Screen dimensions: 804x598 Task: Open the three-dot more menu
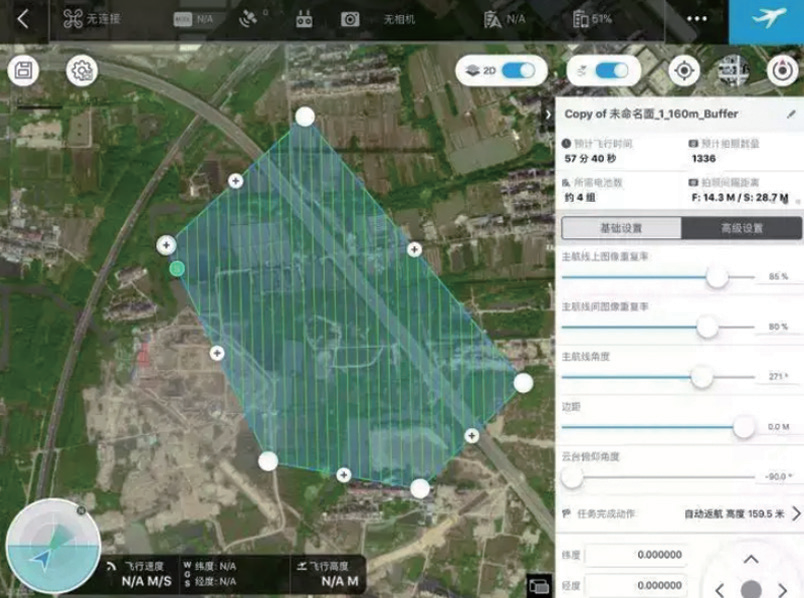pyautogui.click(x=697, y=19)
